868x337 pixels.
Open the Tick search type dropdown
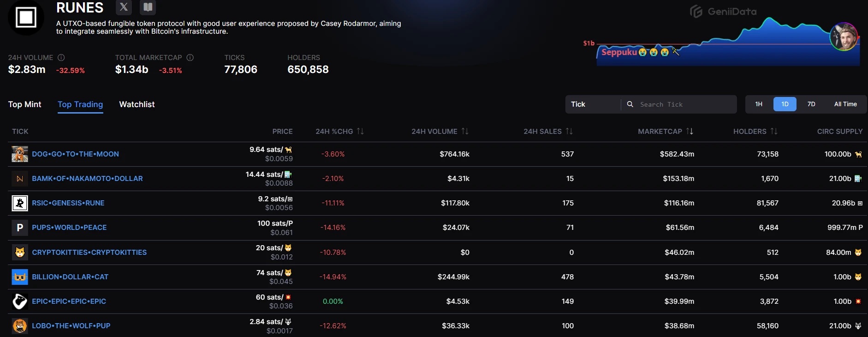pos(593,104)
